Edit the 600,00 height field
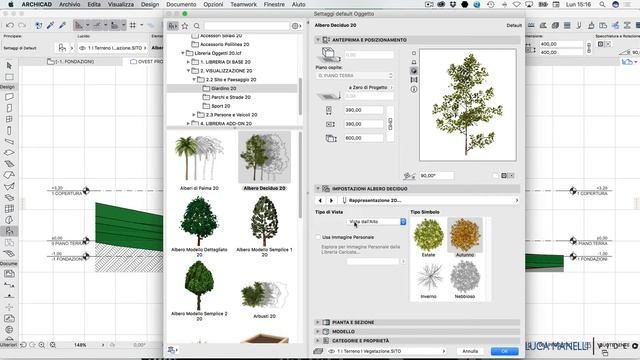Viewport: 640px width, 360px height. coord(364,138)
